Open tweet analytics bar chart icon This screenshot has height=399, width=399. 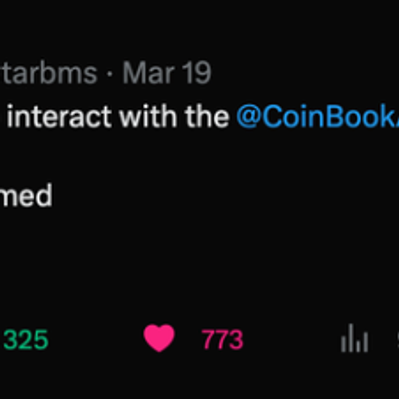coord(354,338)
